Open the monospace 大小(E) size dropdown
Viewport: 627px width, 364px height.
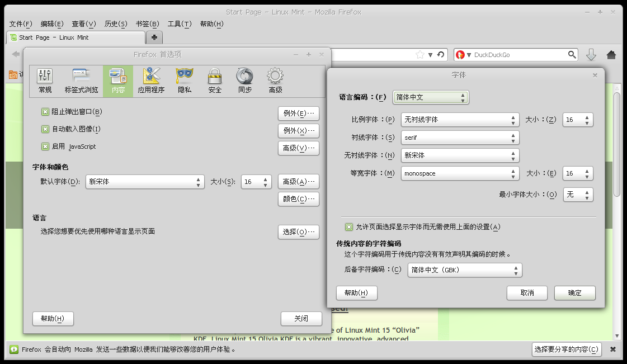[578, 173]
